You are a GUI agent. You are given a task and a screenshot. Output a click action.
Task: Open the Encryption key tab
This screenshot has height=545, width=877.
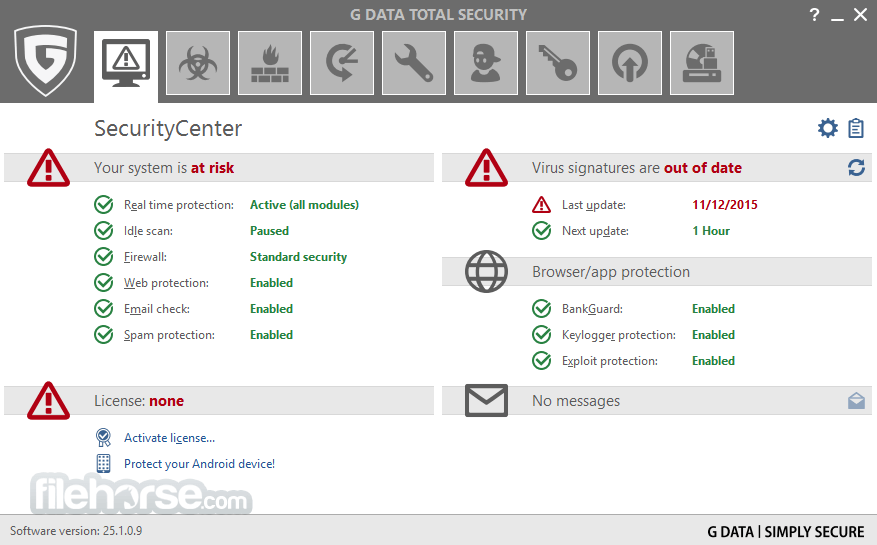tap(558, 63)
